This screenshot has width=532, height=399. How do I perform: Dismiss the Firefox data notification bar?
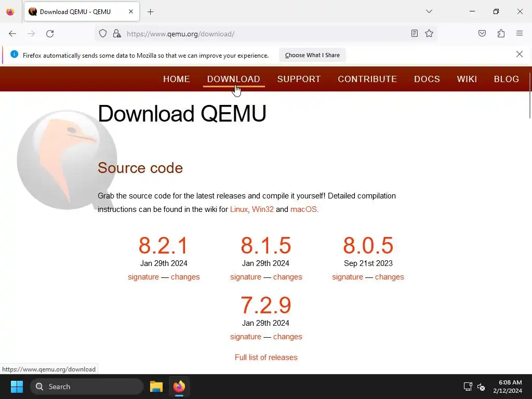click(519, 54)
